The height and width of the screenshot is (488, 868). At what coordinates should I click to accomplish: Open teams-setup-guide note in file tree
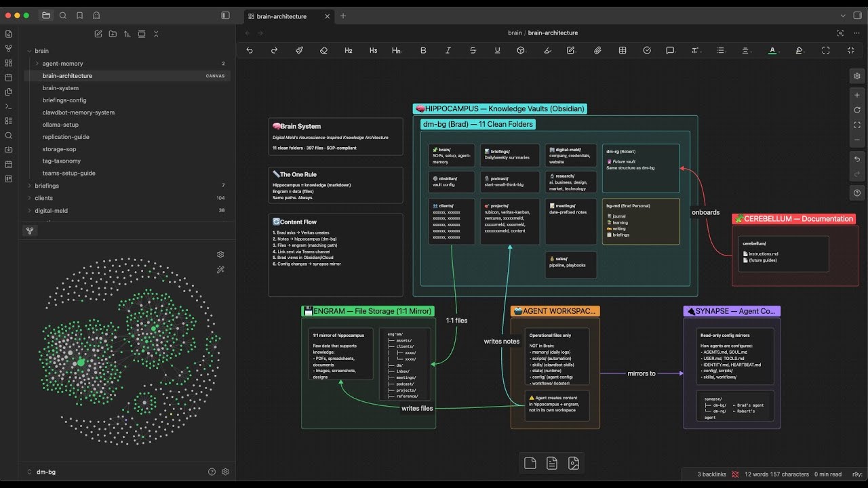(x=68, y=174)
